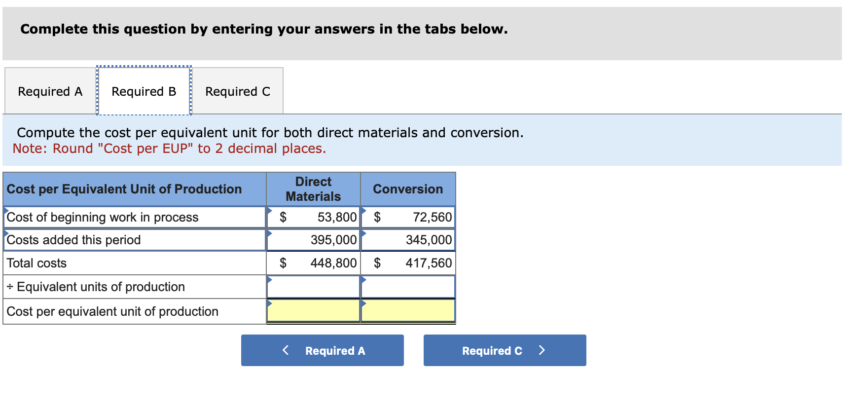The image size is (868, 411).
Task: Click the Direct Materials total costs 448,800
Action: click(313, 263)
